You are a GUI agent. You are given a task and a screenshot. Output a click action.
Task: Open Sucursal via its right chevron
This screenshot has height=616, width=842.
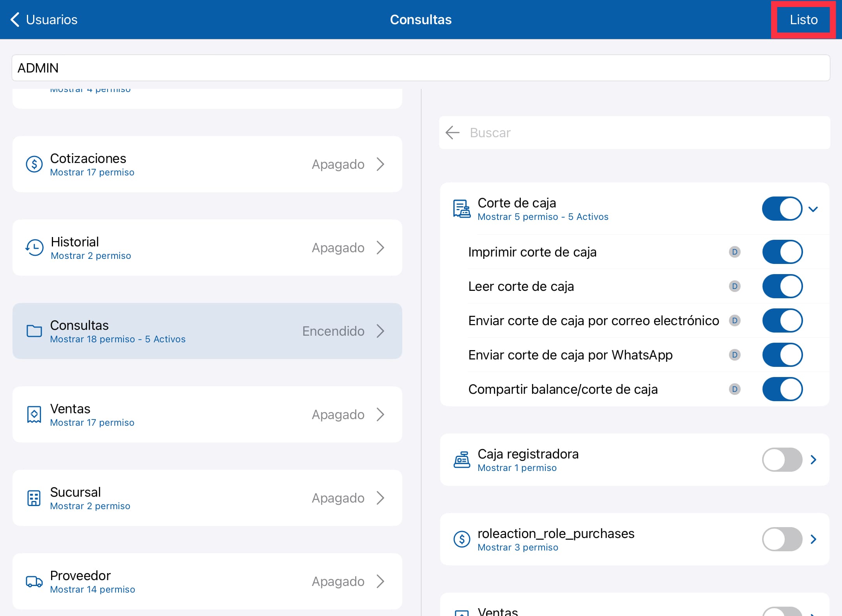click(x=380, y=498)
